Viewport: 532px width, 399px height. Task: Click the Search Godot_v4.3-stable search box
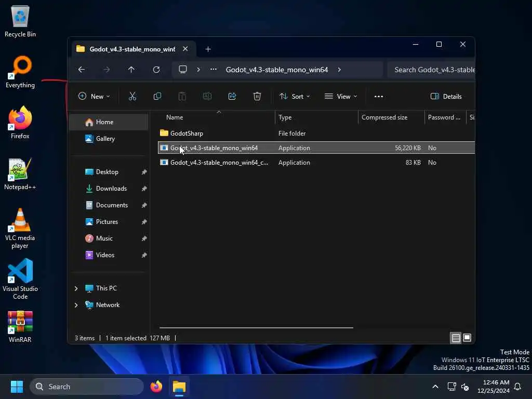click(x=431, y=70)
